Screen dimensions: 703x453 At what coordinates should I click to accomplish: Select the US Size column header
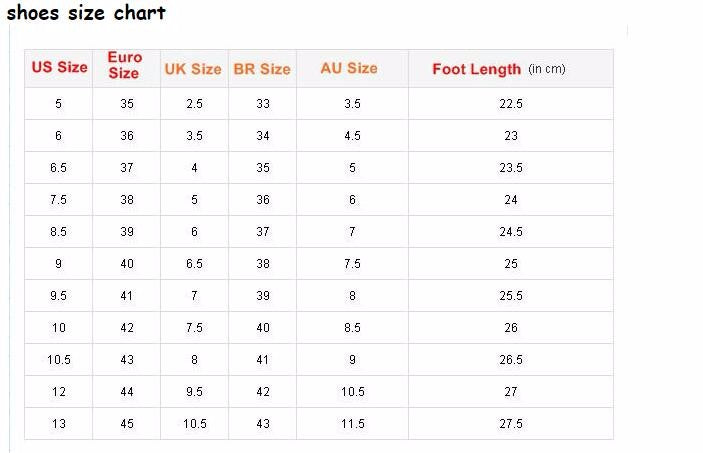click(x=59, y=68)
